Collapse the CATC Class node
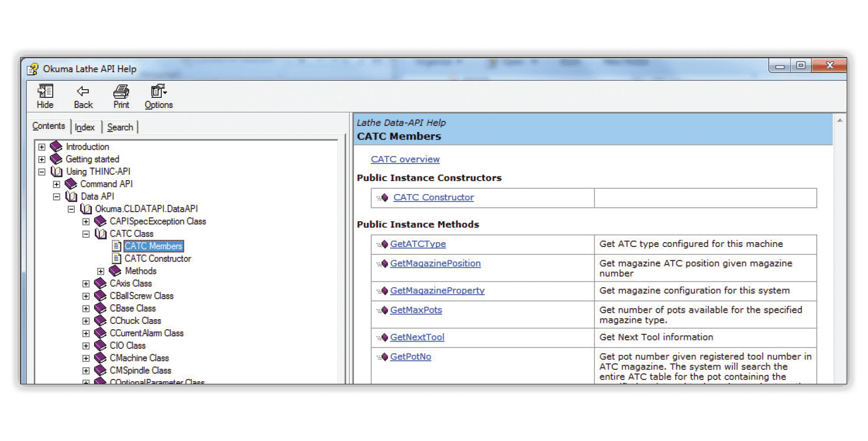The image size is (868, 441). coord(86,234)
